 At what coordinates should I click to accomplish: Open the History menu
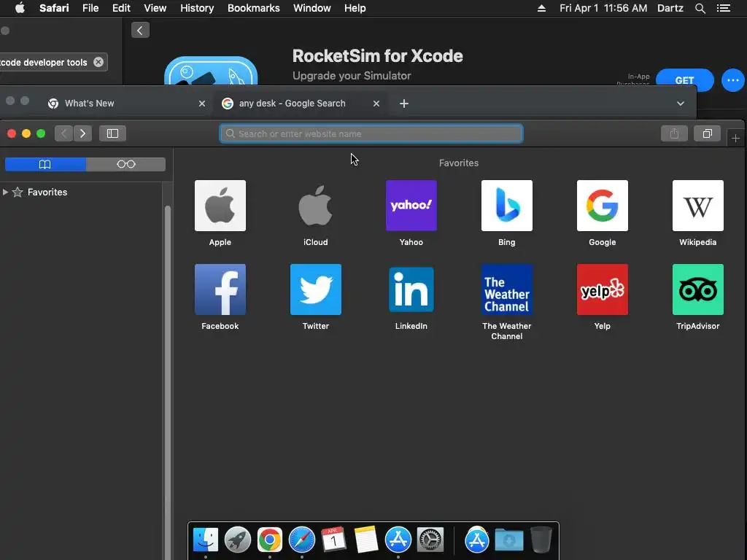[197, 8]
